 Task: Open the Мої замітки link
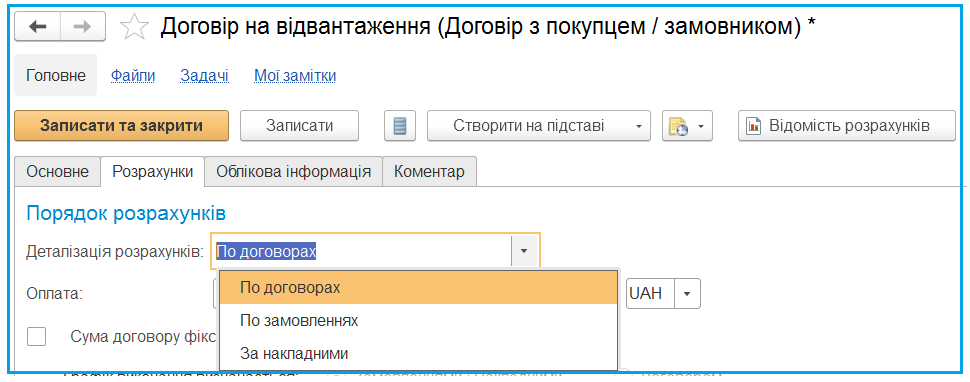coord(295,75)
